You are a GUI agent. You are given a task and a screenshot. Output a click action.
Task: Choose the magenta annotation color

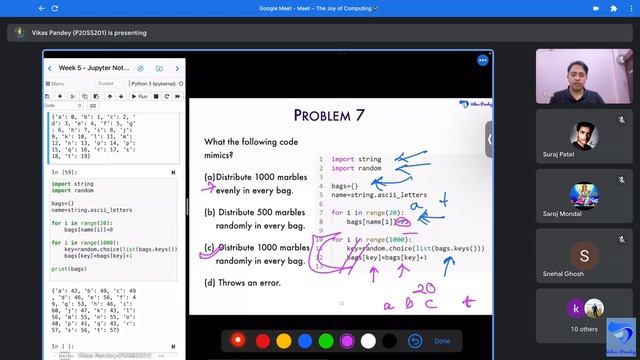(347, 341)
